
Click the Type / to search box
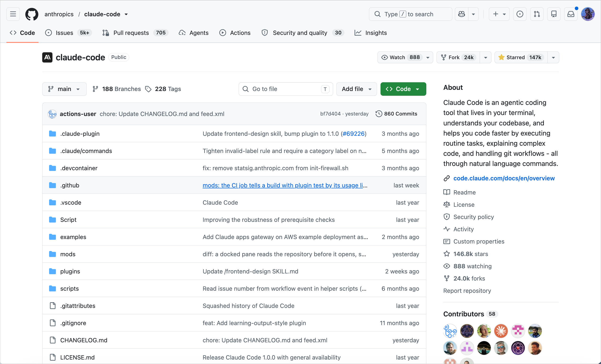(x=411, y=14)
